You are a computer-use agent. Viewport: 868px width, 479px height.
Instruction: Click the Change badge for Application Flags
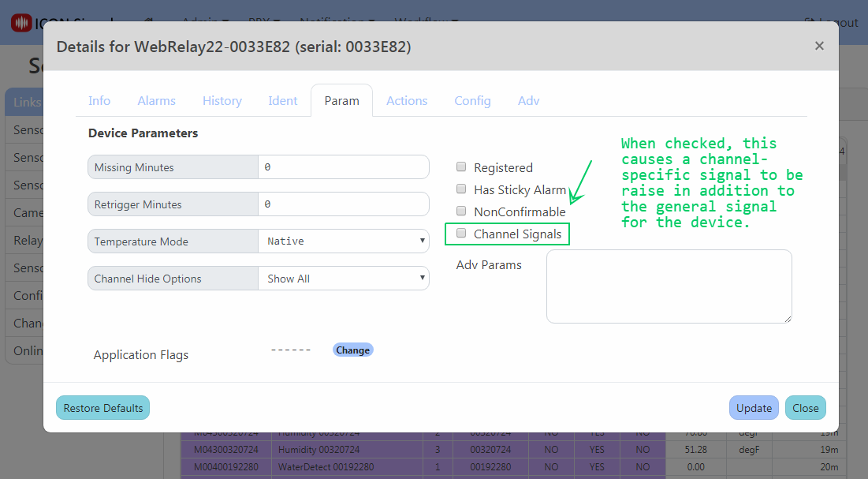tap(352, 350)
